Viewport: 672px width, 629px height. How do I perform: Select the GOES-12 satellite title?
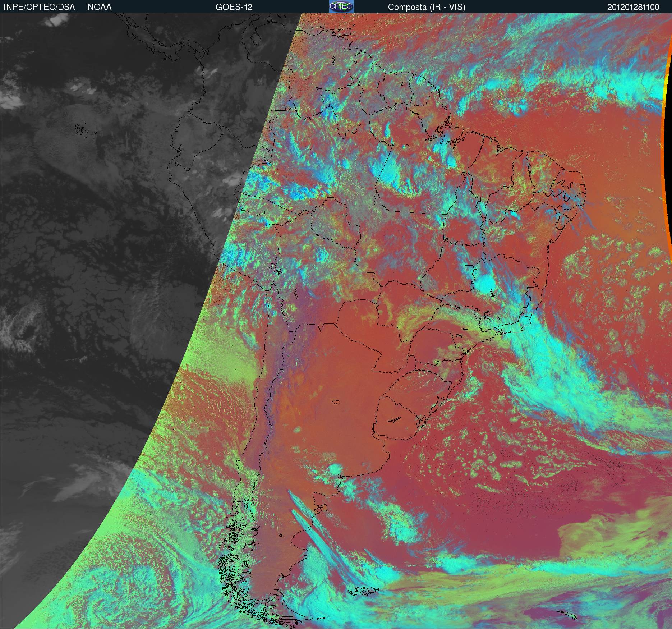(234, 7)
